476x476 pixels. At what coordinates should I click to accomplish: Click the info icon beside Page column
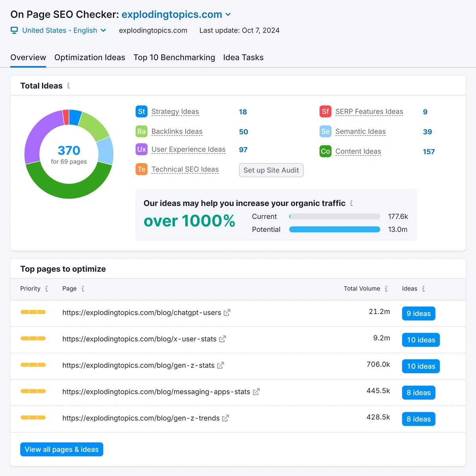tap(83, 289)
